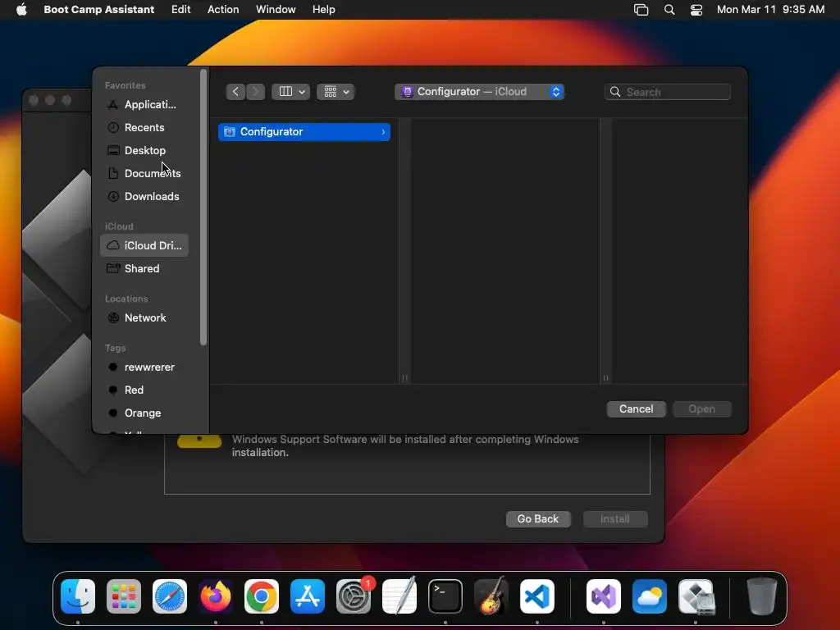Open the App Store dock icon

click(x=308, y=596)
